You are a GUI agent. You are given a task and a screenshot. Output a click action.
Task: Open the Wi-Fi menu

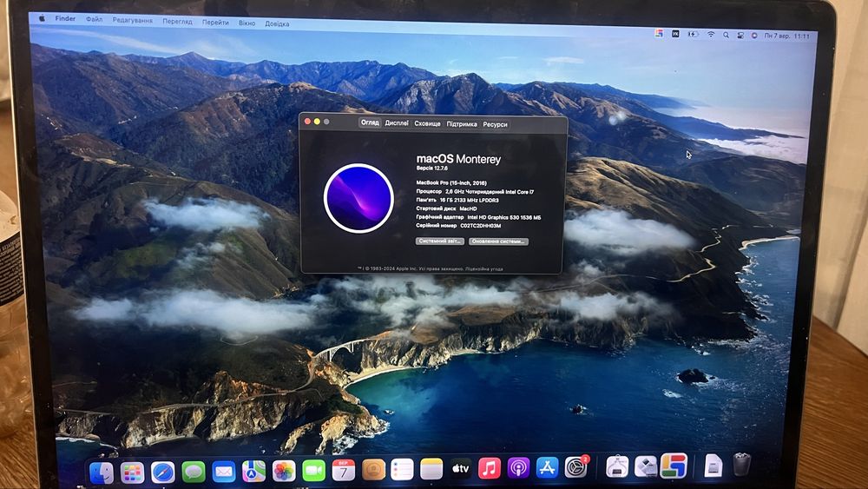[x=711, y=35]
